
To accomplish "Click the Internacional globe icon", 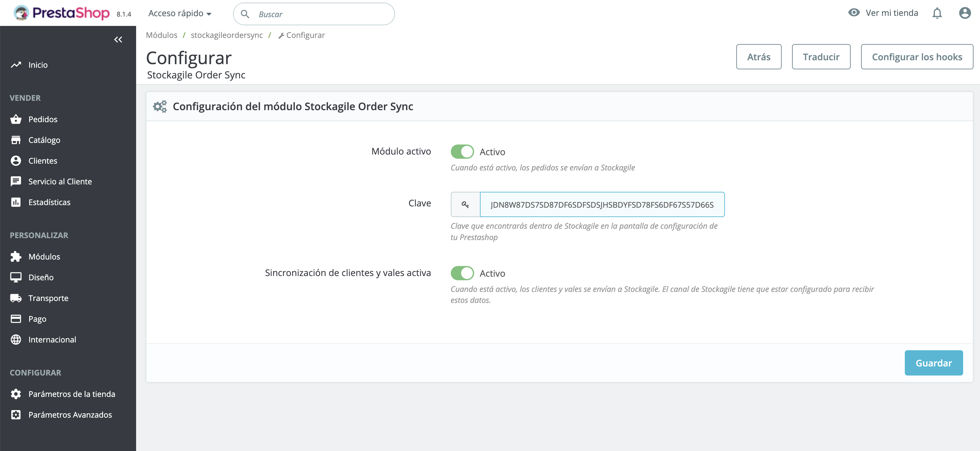I will 16,339.
